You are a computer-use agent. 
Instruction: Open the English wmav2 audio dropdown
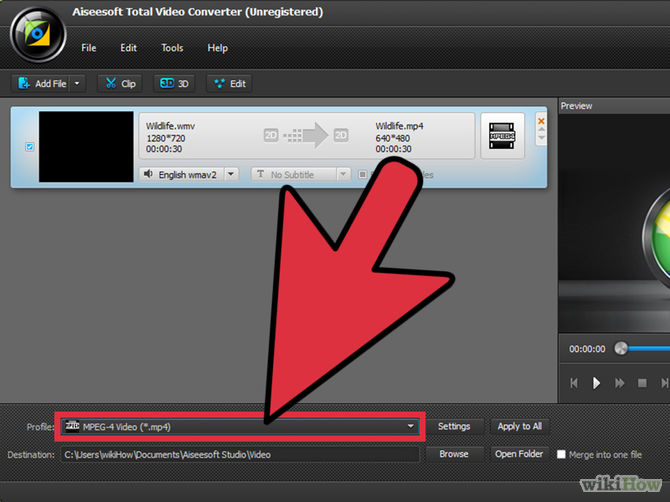click(x=231, y=174)
